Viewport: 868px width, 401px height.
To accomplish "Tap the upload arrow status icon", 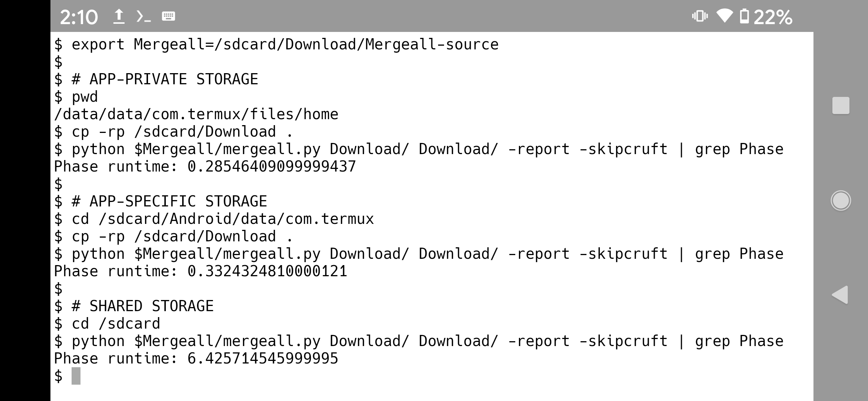I will (x=119, y=17).
